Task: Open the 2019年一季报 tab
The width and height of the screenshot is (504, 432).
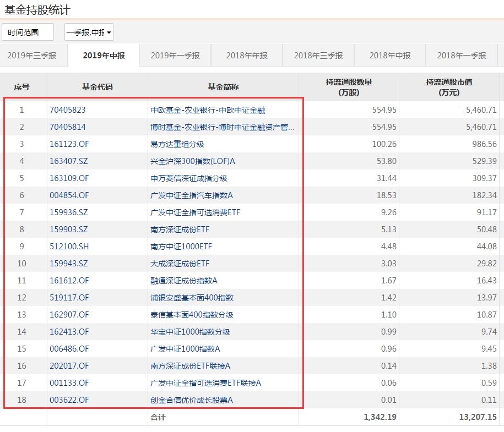Action: click(x=175, y=56)
